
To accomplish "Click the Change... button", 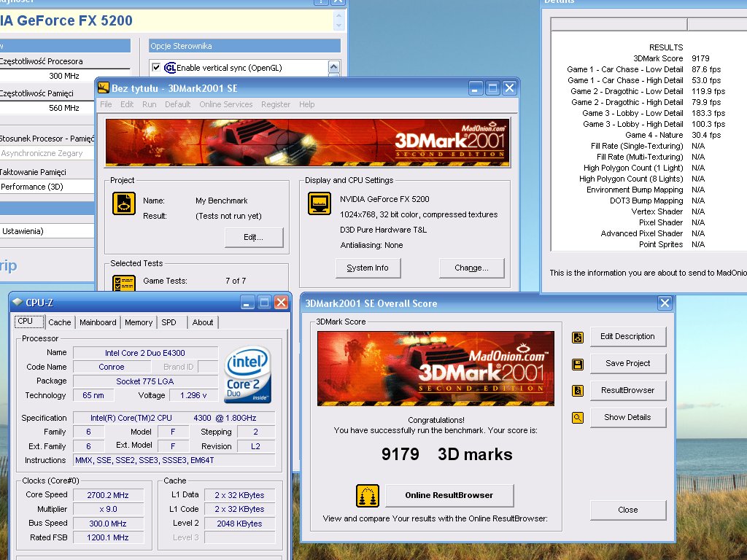I will pyautogui.click(x=471, y=268).
